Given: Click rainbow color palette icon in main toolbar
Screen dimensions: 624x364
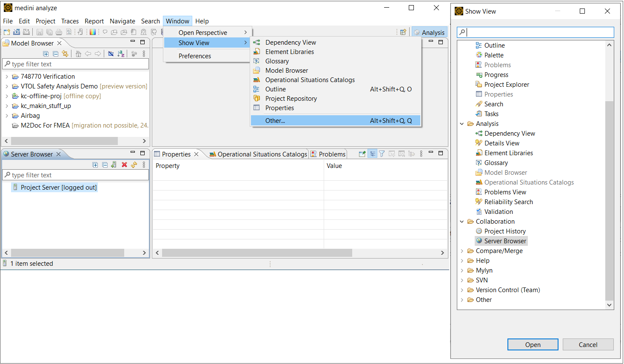Looking at the screenshot, I should click(93, 32).
